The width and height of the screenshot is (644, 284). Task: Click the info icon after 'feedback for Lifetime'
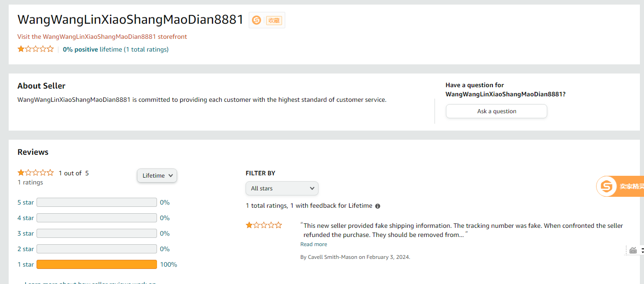point(377,206)
